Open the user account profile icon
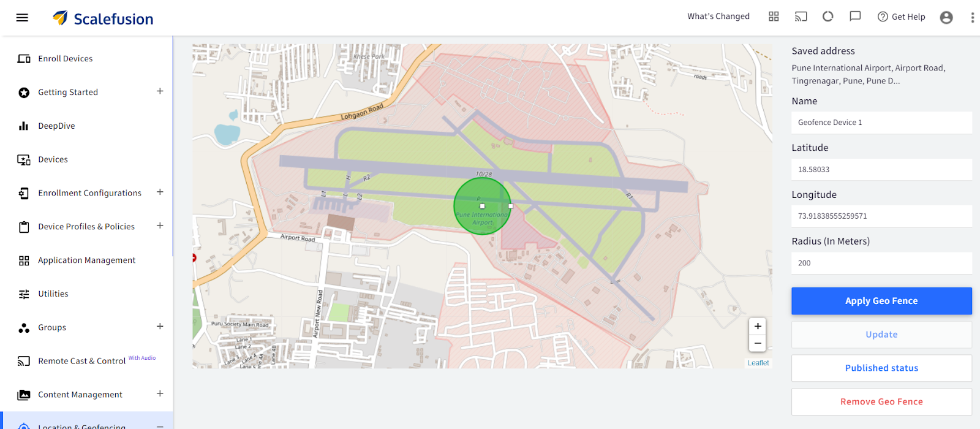 tap(946, 17)
